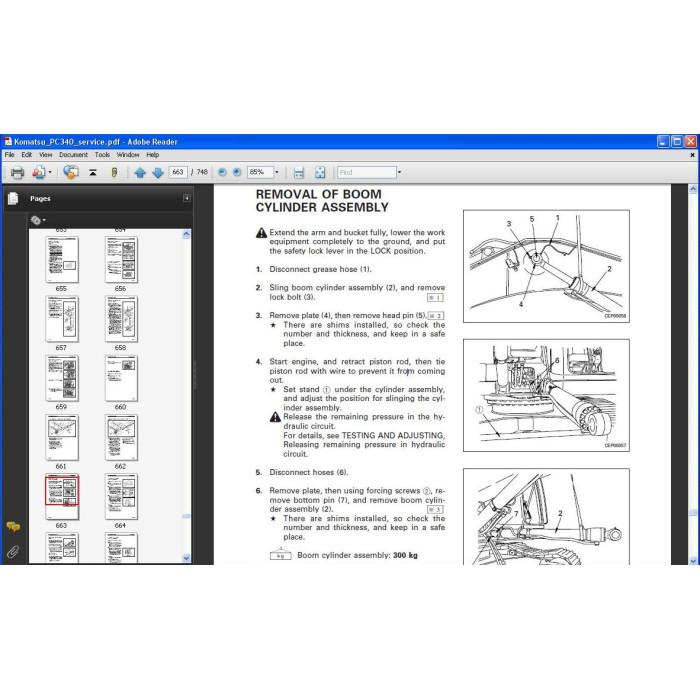Select page 661 thumbnail
700x700 pixels.
tap(62, 438)
